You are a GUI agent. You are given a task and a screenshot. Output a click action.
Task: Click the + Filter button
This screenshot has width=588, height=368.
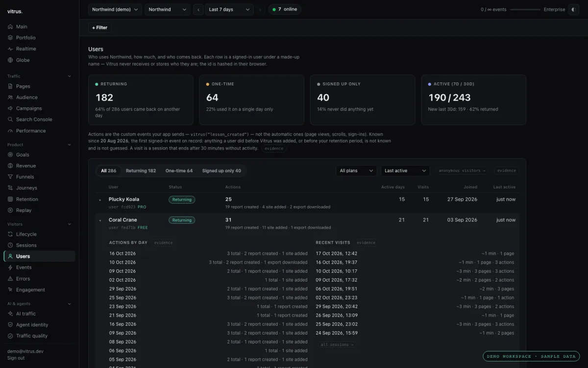pos(99,27)
